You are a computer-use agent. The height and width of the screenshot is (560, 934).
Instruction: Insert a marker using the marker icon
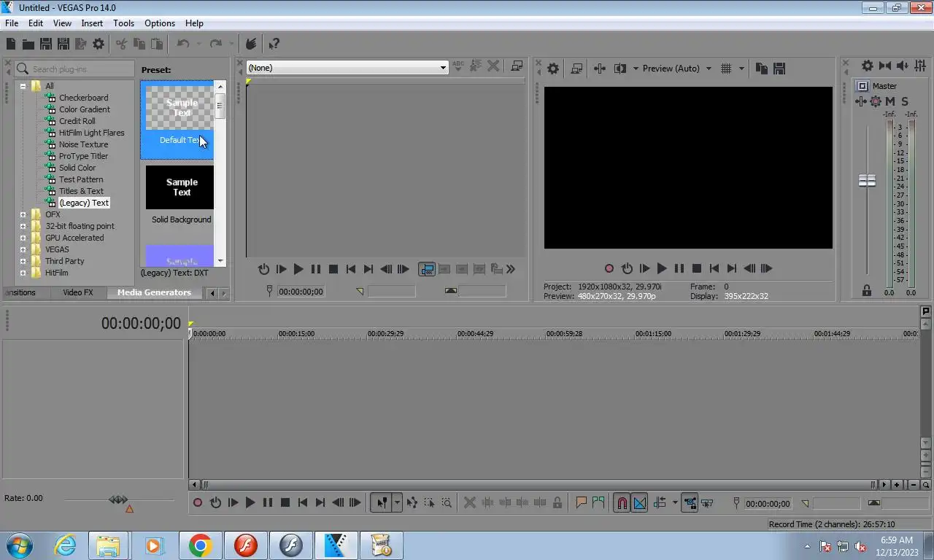(x=581, y=503)
